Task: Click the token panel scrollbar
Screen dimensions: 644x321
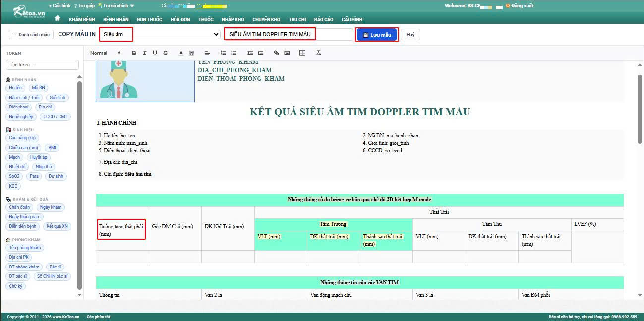Action: pyautogui.click(x=79, y=185)
